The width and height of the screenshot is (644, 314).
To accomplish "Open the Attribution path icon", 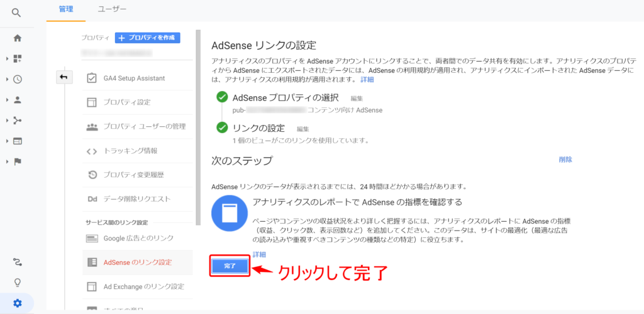I will click(17, 262).
